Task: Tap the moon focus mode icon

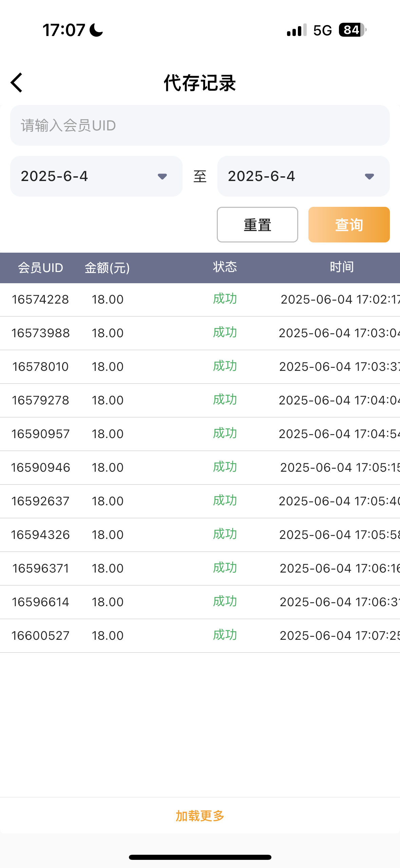Action: 96,30
